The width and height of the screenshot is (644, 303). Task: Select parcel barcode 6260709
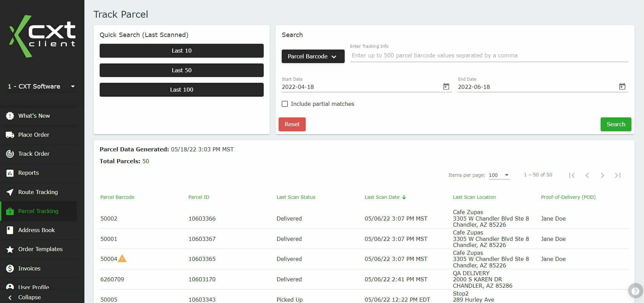tap(112, 279)
